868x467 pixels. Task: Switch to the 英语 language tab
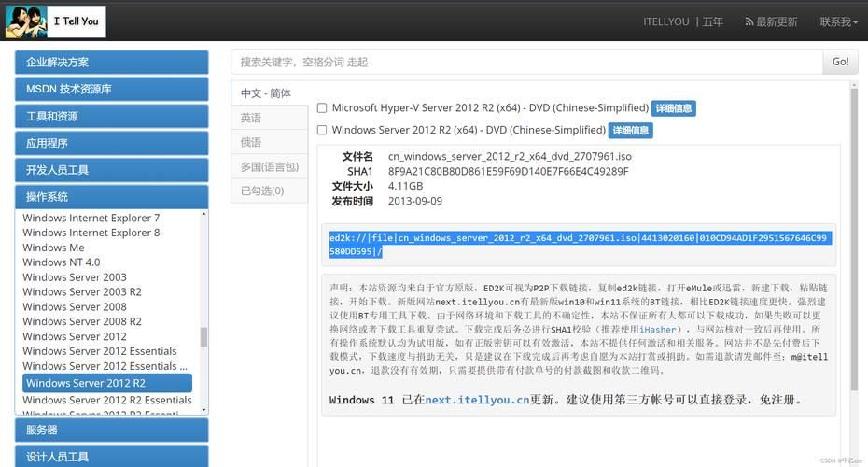pos(270,118)
